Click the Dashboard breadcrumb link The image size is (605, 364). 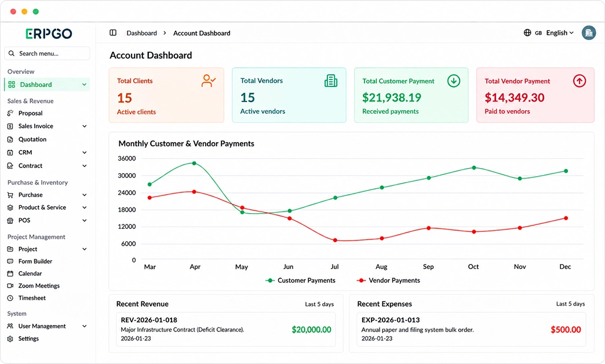(141, 33)
